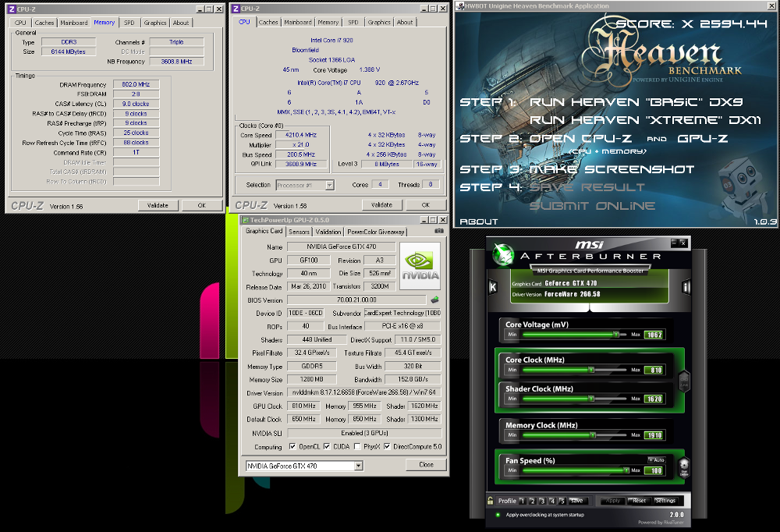The image size is (780, 532).
Task: Click the link clocks hexagon icon in Afterburner
Action: (684, 381)
